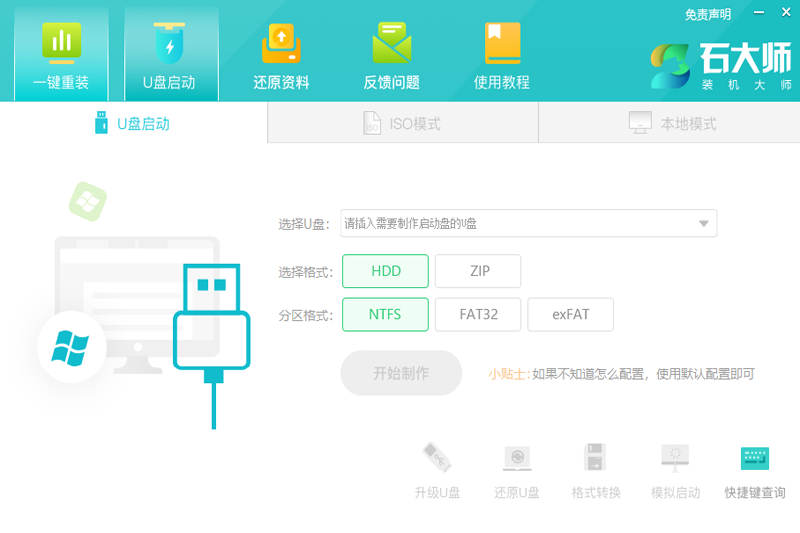
Task: Select the U盘启动 toolbar icon
Action: coord(170,45)
